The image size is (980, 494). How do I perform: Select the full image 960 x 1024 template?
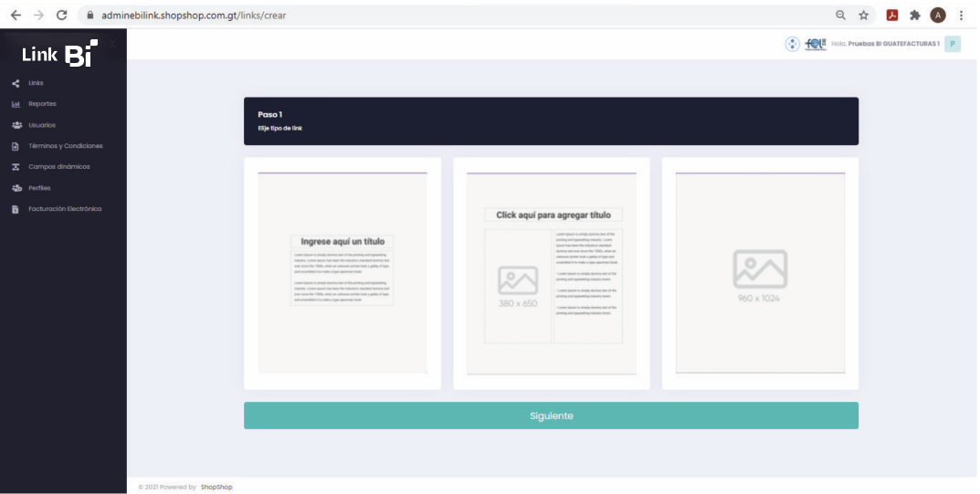tap(760, 273)
